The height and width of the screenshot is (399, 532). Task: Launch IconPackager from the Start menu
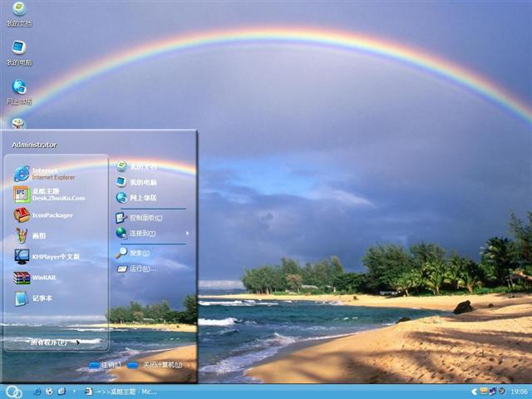tap(43, 215)
